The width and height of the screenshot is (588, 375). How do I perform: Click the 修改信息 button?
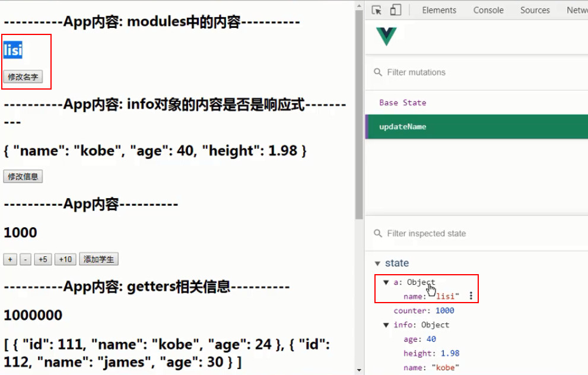tap(23, 176)
